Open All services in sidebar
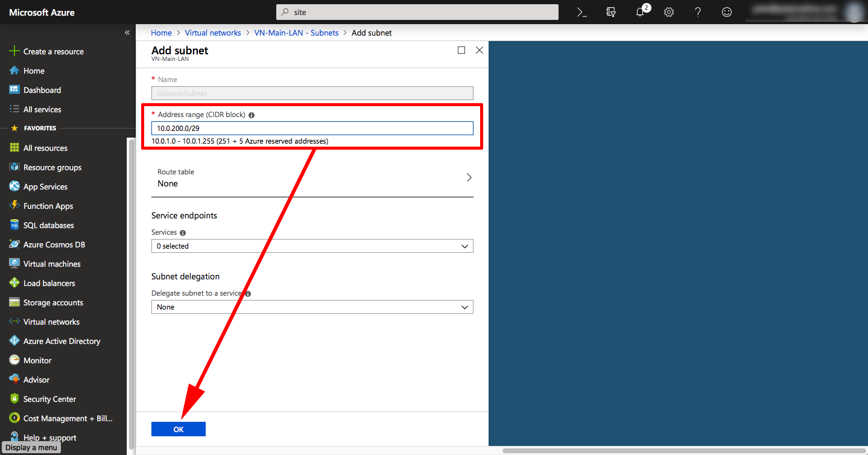Viewport: 868px width, 455px height. tap(42, 109)
